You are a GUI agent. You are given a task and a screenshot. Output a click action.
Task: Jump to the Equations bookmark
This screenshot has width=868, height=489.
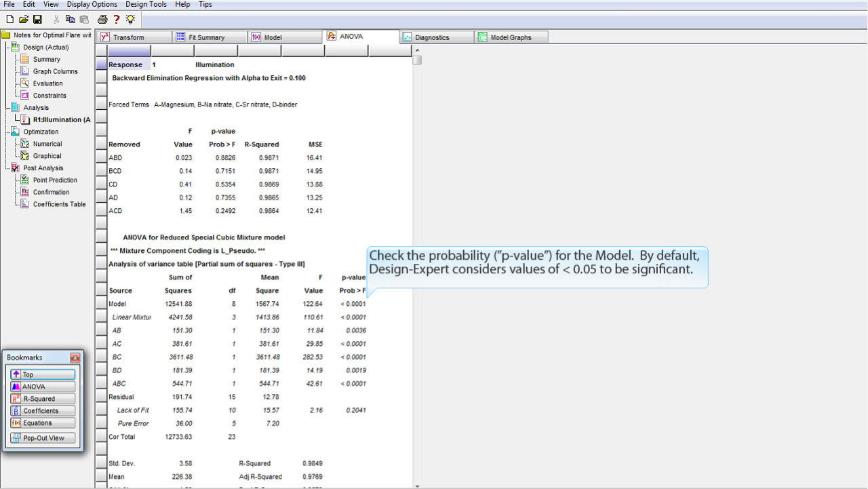[42, 423]
